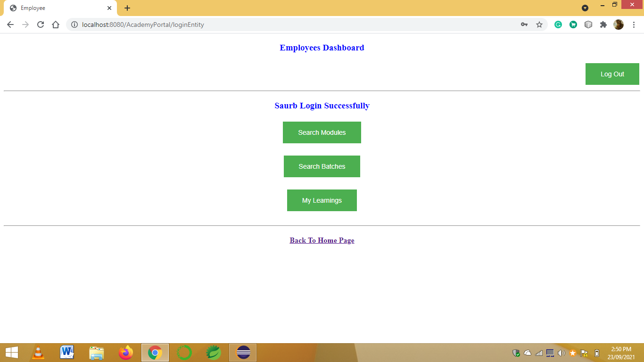Click the security shield tray icon
644x362 pixels.
coord(516,353)
